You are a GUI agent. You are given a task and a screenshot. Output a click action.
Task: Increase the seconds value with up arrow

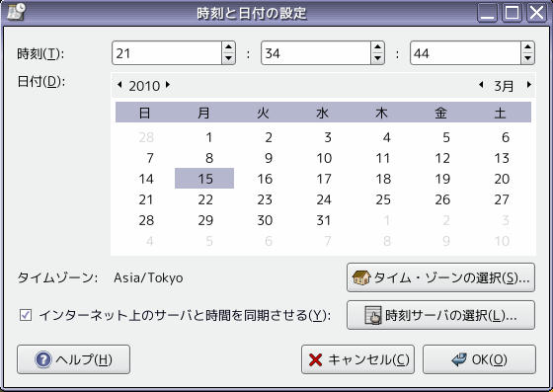[527, 47]
